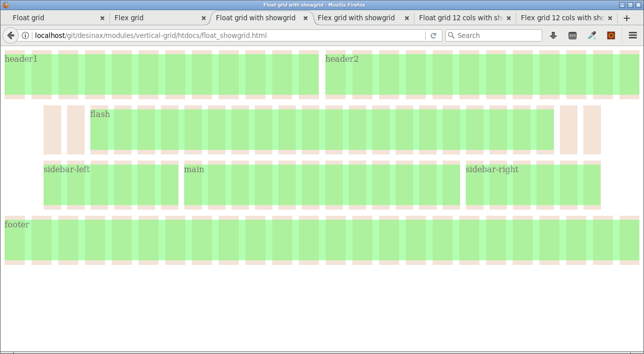Close the Float grid with showgrid tab
This screenshot has width=644, height=354.
pos(306,18)
